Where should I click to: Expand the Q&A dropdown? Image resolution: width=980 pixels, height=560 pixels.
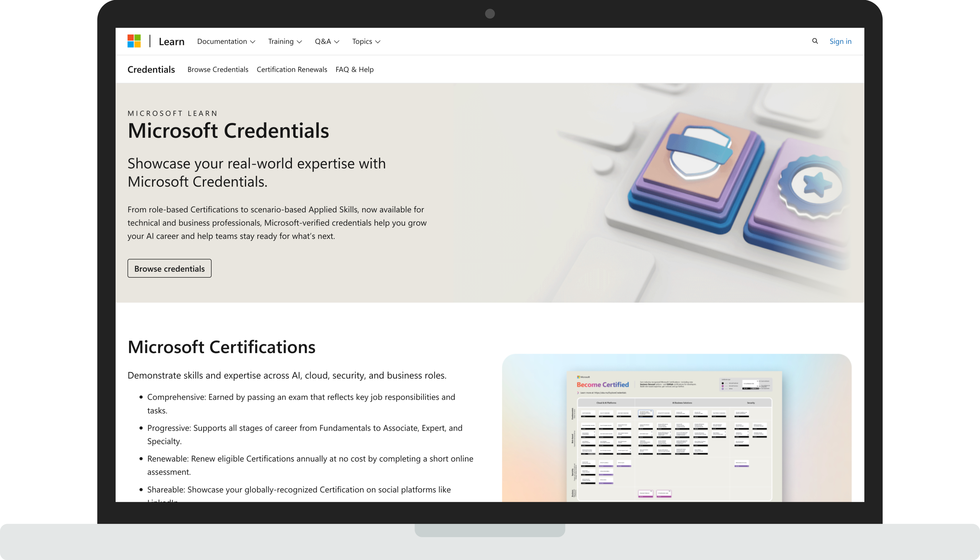point(327,42)
